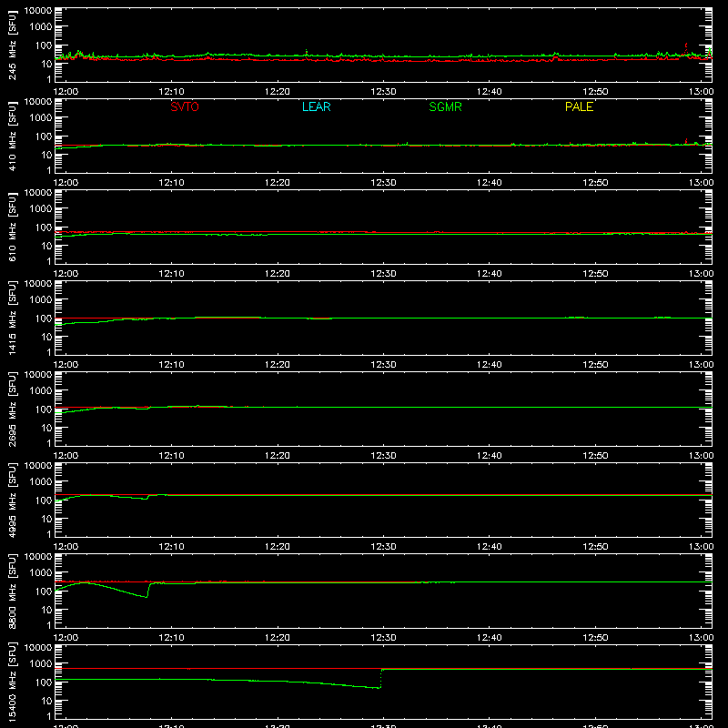Click the yellow PALE station label
The width and height of the screenshot is (728, 728).
click(x=579, y=106)
